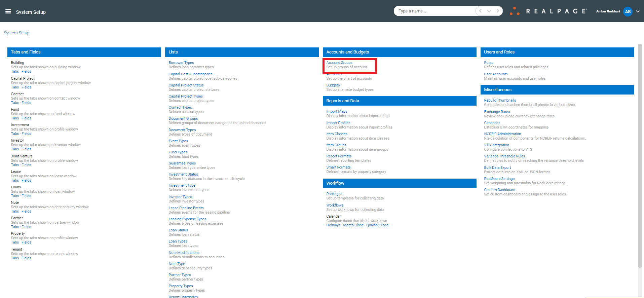The height and width of the screenshot is (298, 644).
Task: Open Leasing Expense Types list
Action: tap(187, 219)
